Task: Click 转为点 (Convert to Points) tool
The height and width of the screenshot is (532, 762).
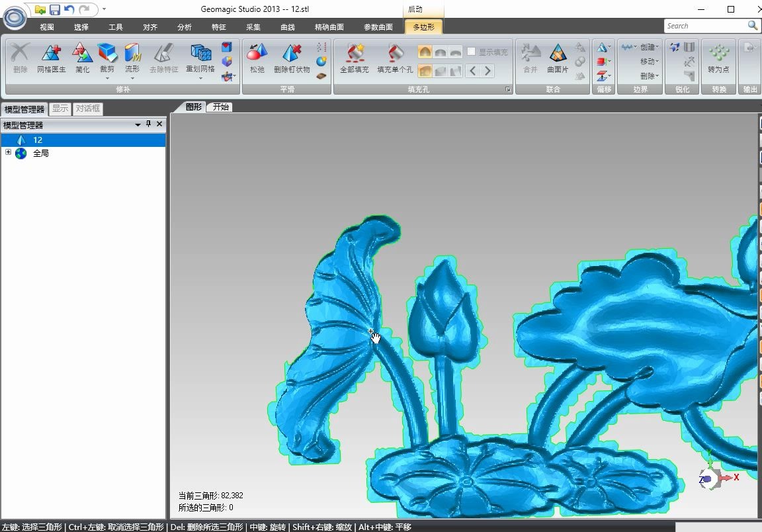Action: 718,60
